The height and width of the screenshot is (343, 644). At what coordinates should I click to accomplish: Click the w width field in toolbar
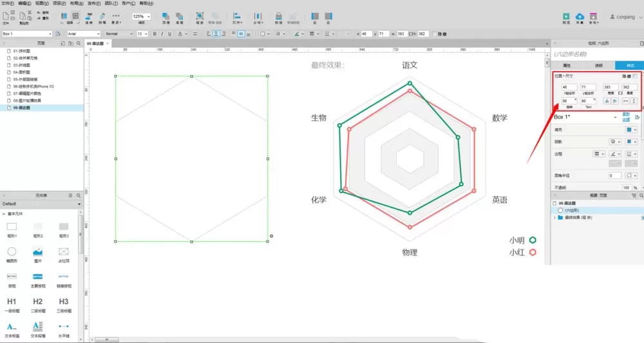coord(402,34)
